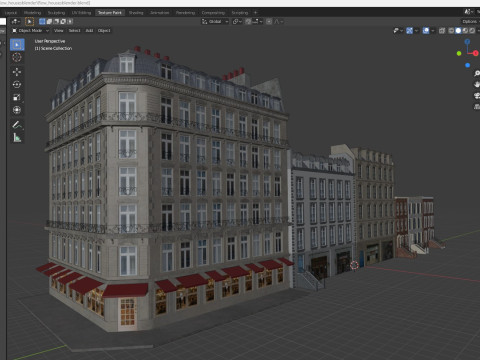Switch to the Animation workspace tab
This screenshot has height=360, width=480.
click(x=160, y=13)
